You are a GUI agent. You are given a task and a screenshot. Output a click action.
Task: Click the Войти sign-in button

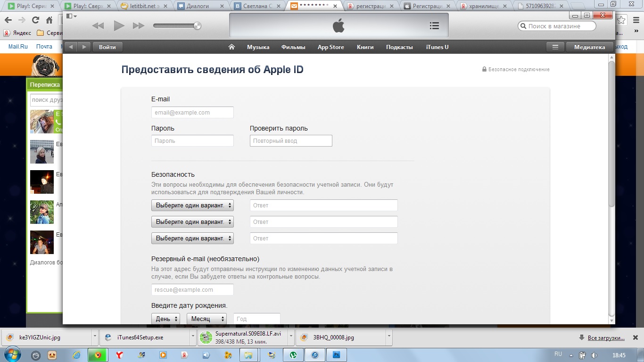(x=107, y=47)
